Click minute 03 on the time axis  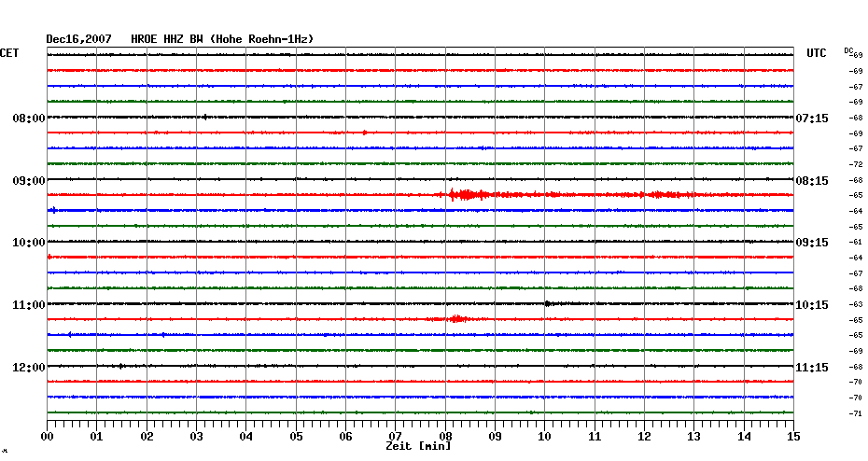(x=197, y=437)
